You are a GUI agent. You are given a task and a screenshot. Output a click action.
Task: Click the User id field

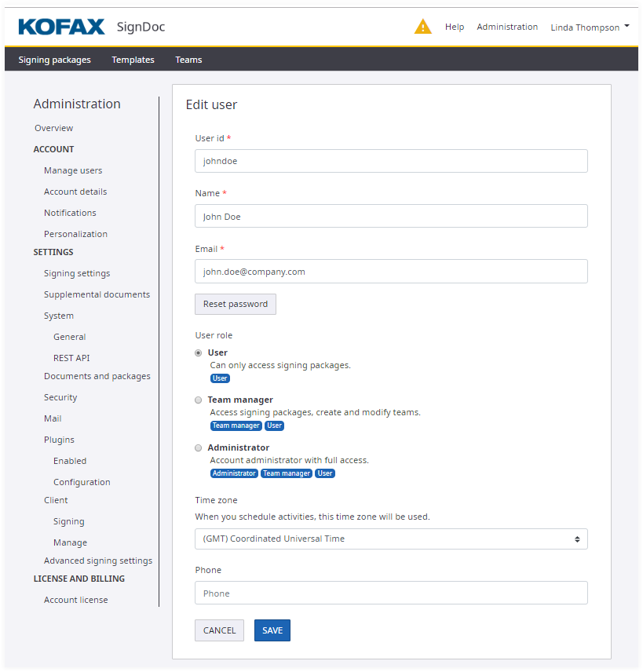(x=391, y=161)
